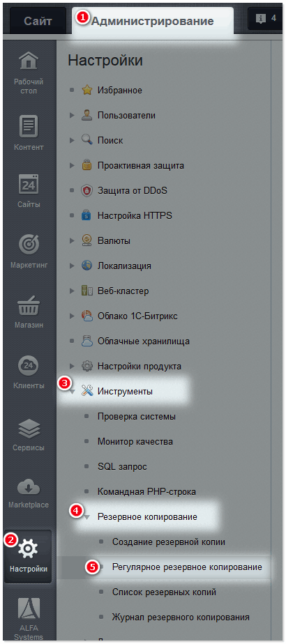Click the Резервное копирование menu label
The width and height of the screenshot is (286, 644).
pos(147,517)
